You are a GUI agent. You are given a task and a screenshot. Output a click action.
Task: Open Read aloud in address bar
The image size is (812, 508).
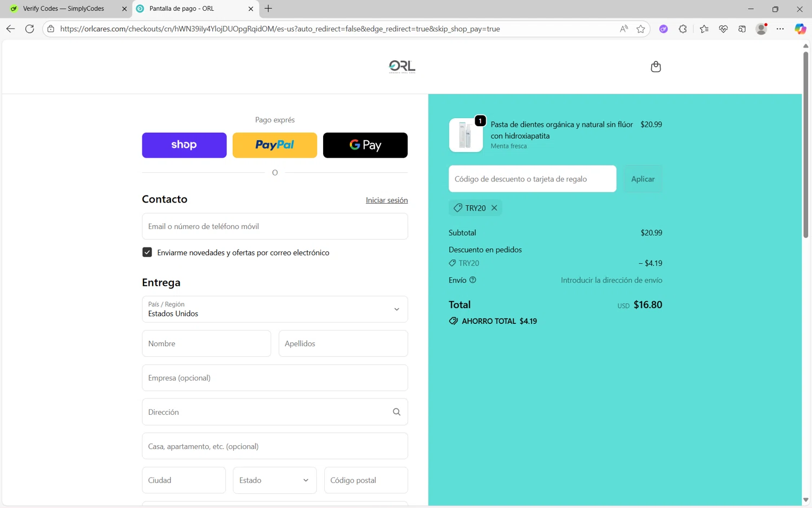coord(624,29)
